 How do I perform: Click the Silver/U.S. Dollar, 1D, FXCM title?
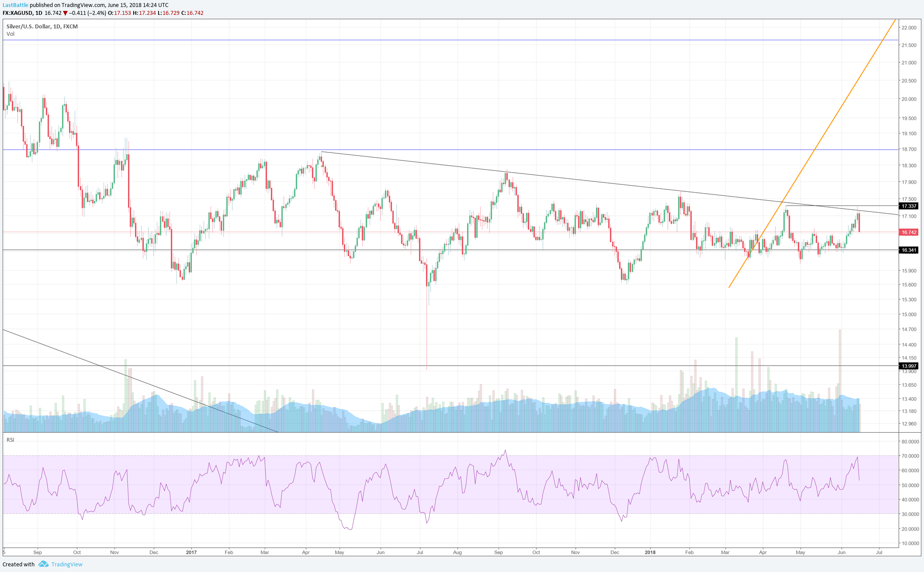click(42, 26)
